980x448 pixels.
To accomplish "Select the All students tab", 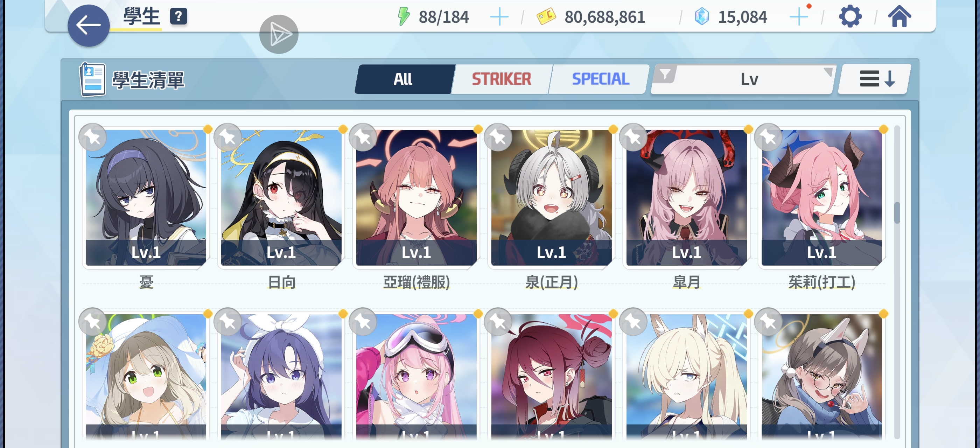I will 403,79.
